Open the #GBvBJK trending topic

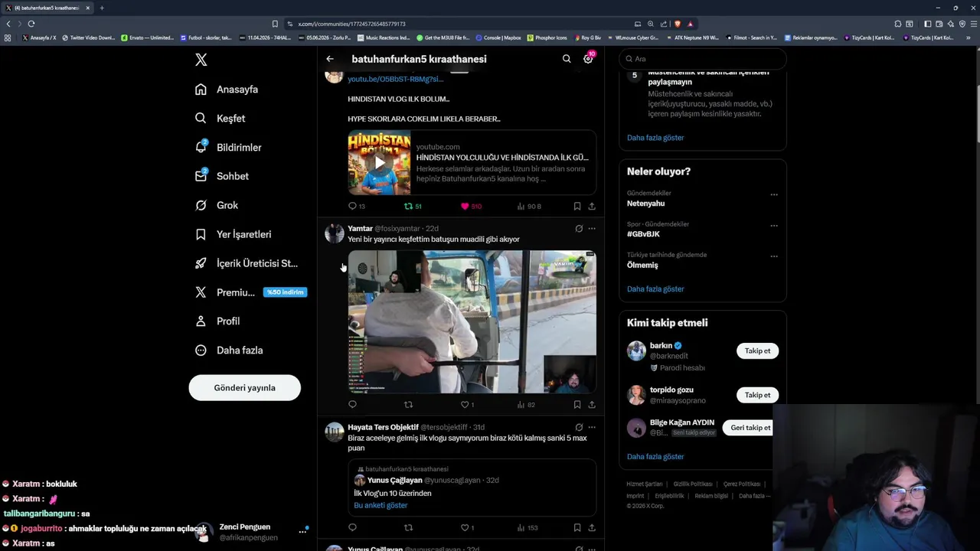point(643,234)
